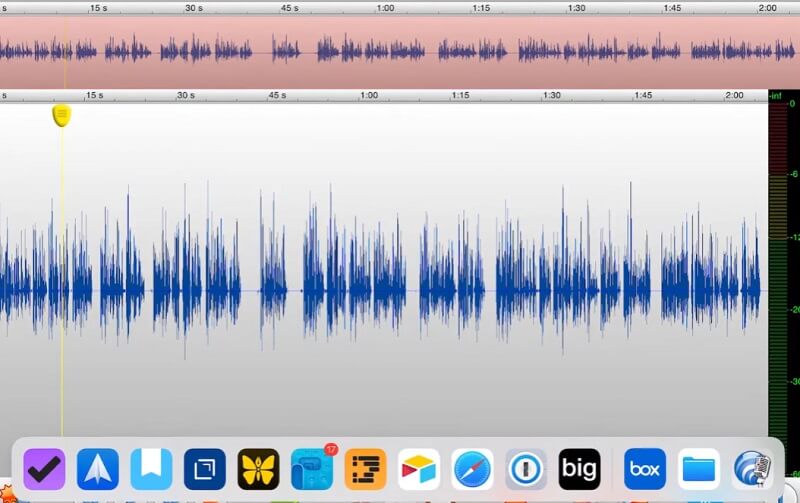
Task: Launch the black 'big' app icon
Action: pyautogui.click(x=580, y=469)
